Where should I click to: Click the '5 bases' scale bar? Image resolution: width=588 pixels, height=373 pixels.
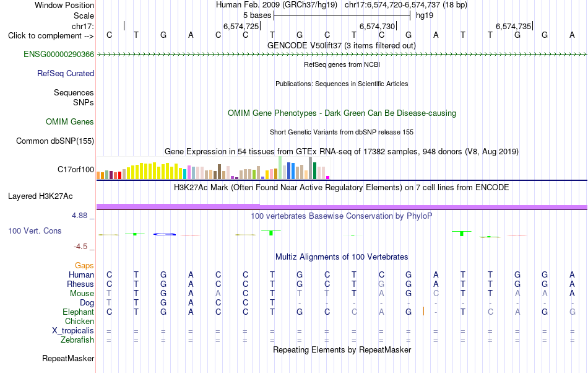[x=342, y=15]
